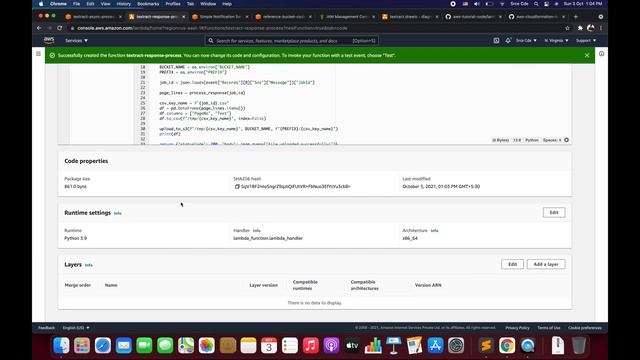Reload the current Chrome page
Image resolution: width=640 pixels, height=360 pixels.
tap(60, 28)
